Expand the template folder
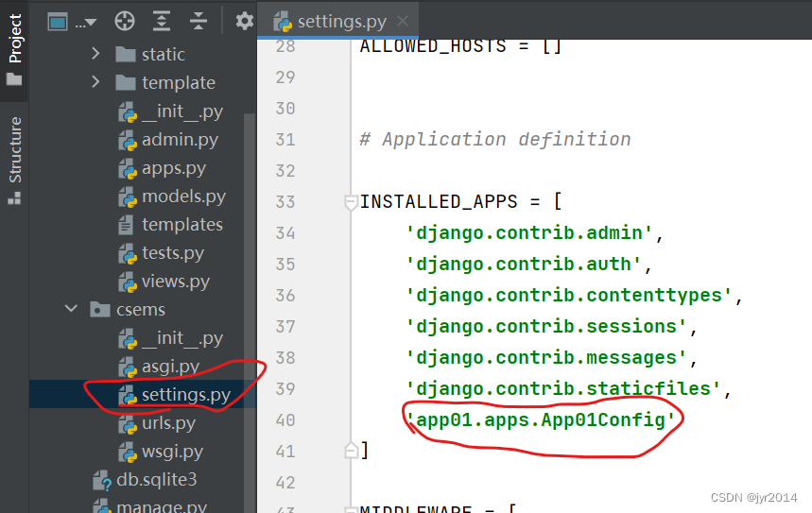Screen dimensions: 812x513 pyautogui.click(x=95, y=82)
